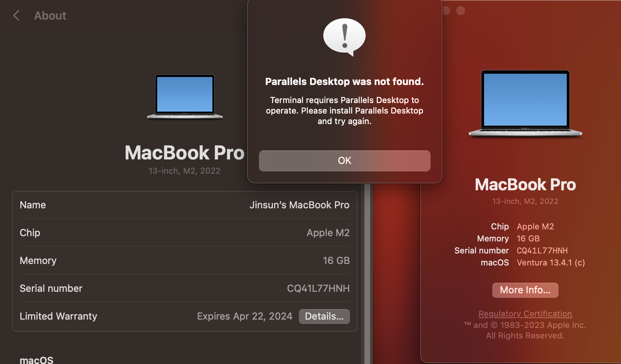
Task: Open Limited Warranty Details
Action: [x=324, y=316]
